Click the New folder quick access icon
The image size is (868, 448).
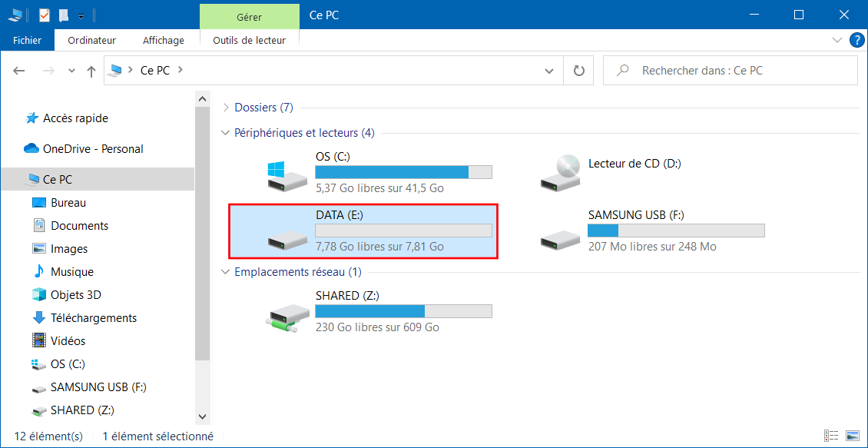[x=64, y=15]
